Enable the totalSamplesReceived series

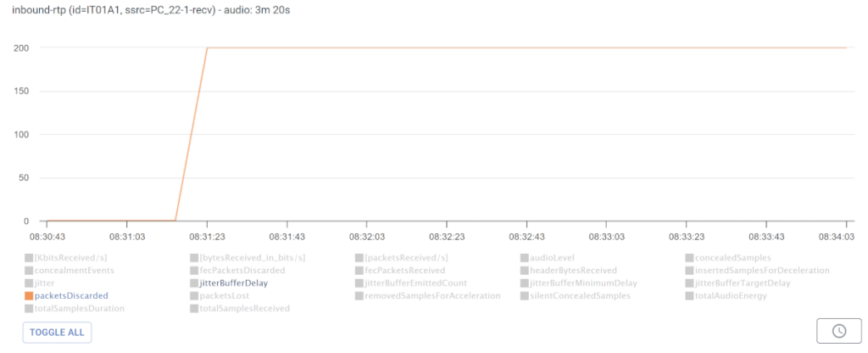click(245, 308)
